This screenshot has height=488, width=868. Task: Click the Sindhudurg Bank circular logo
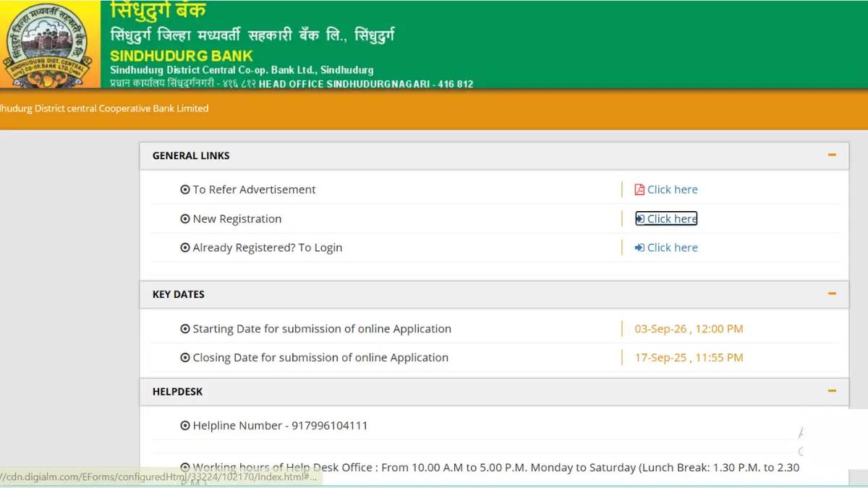pyautogui.click(x=49, y=45)
